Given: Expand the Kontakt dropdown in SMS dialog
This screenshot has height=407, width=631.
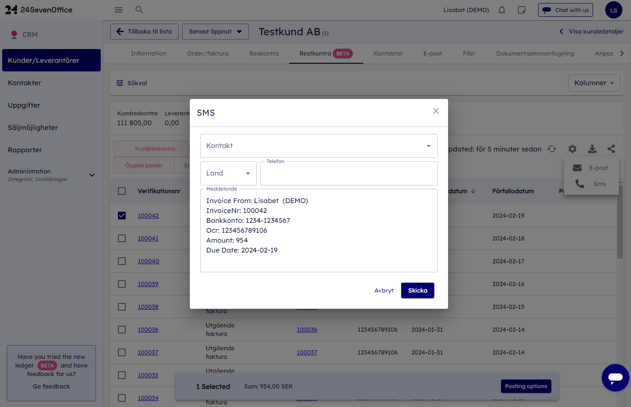Looking at the screenshot, I should coord(318,146).
